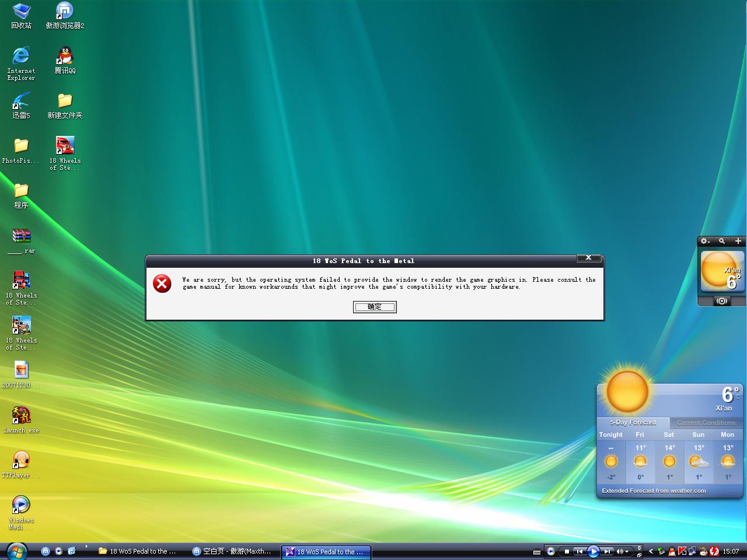Click the large sun icon in forecast widget

pos(627,391)
